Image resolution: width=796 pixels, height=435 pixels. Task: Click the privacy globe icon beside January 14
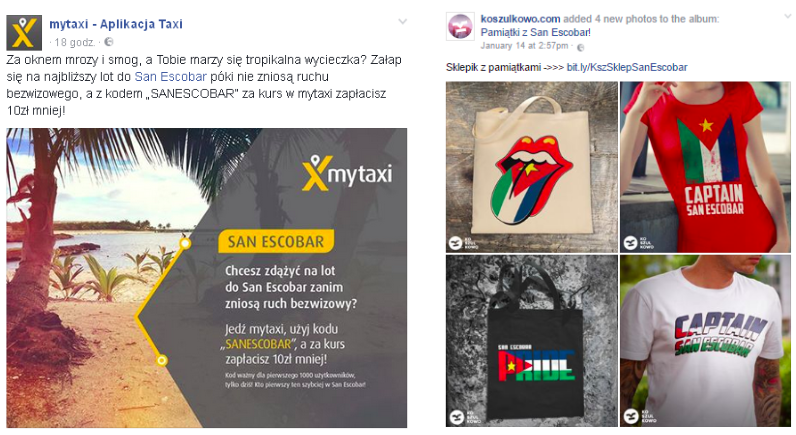581,47
